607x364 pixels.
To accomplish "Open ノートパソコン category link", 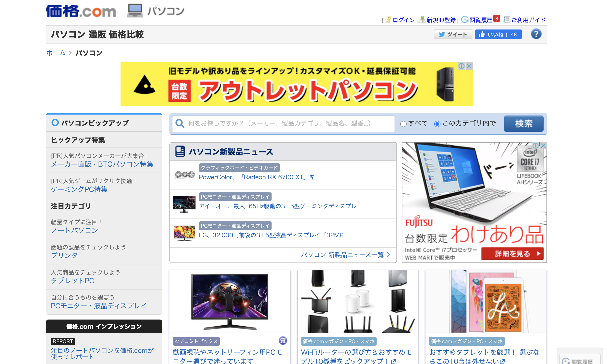I will (x=74, y=230).
